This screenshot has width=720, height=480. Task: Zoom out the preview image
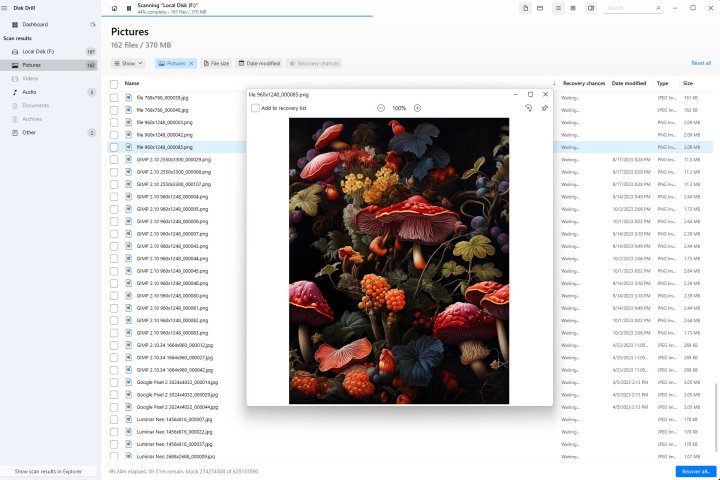click(381, 108)
